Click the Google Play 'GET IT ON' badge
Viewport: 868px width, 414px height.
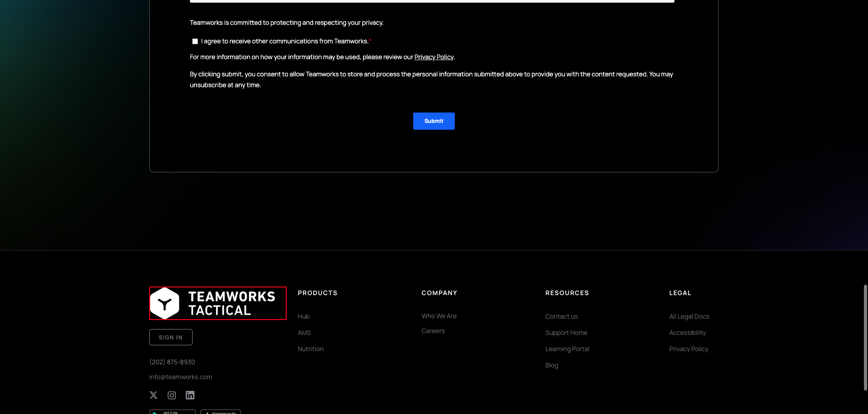(x=173, y=412)
